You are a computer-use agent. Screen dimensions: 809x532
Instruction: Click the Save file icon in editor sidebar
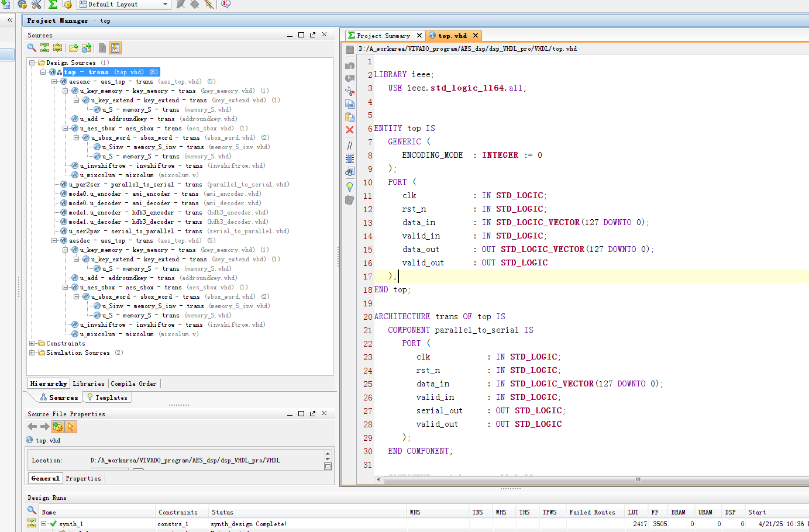(350, 50)
